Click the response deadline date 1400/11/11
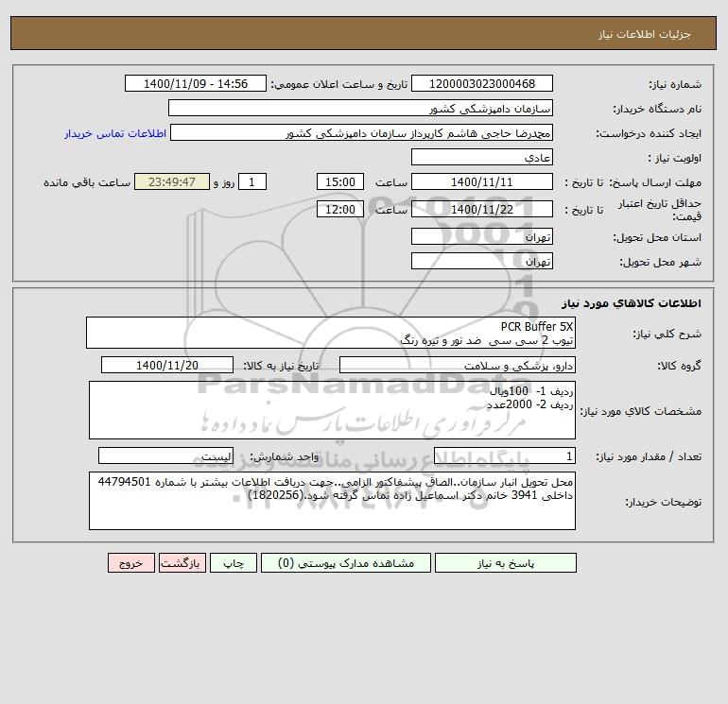 coord(482,182)
